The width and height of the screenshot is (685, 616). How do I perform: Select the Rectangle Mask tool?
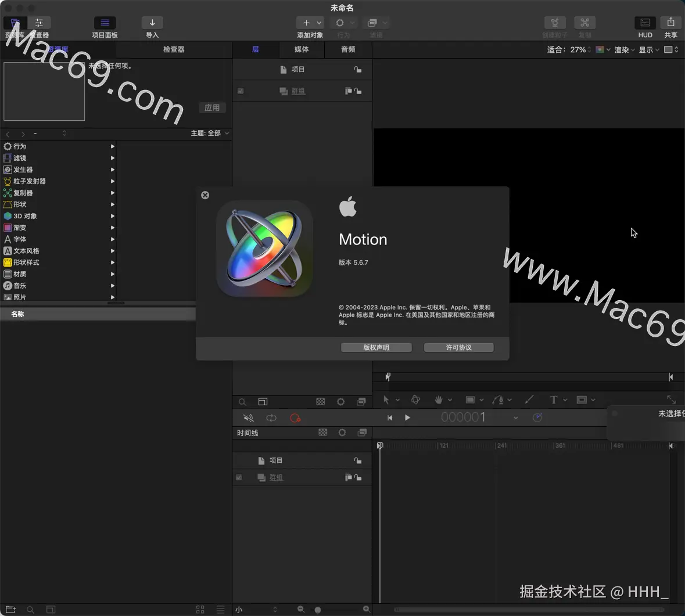pos(582,399)
